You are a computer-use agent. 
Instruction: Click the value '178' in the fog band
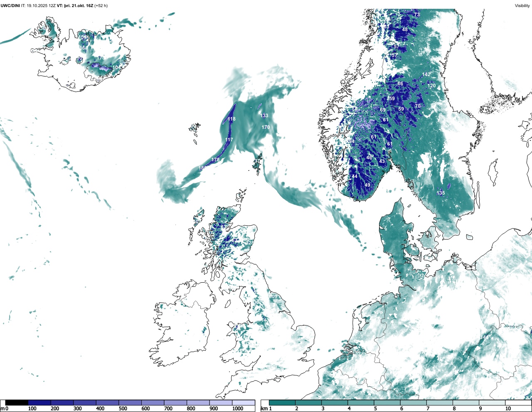(x=215, y=160)
